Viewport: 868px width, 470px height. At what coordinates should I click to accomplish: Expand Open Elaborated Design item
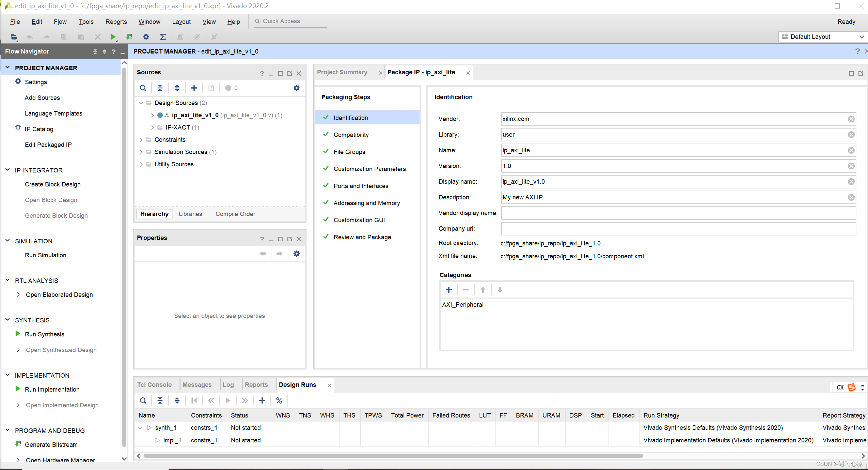pyautogui.click(x=18, y=294)
